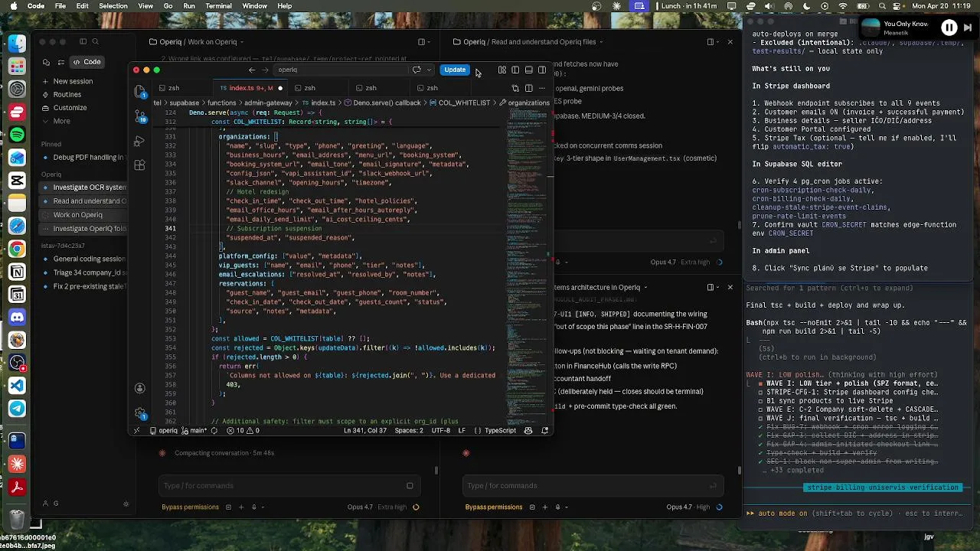Click admin-gateway in the breadcrumb
This screenshot has width=980, height=551.
[x=269, y=103]
